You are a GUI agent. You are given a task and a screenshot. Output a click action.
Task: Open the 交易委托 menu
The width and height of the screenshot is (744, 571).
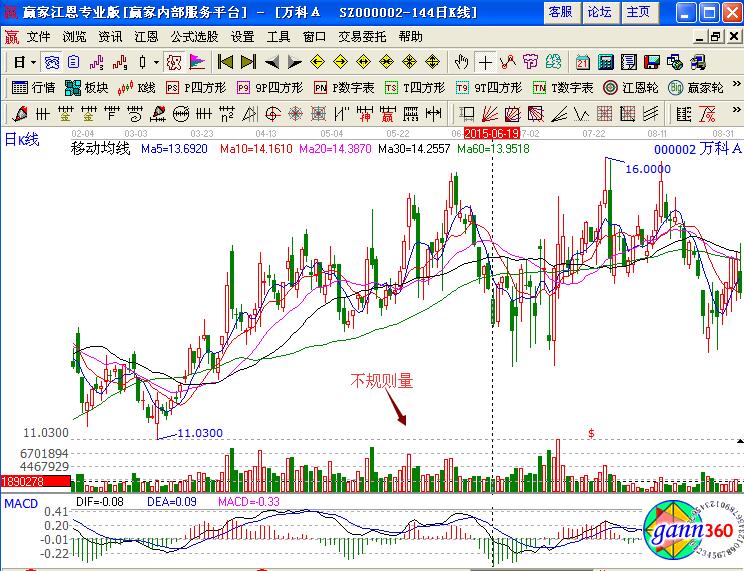(x=362, y=36)
